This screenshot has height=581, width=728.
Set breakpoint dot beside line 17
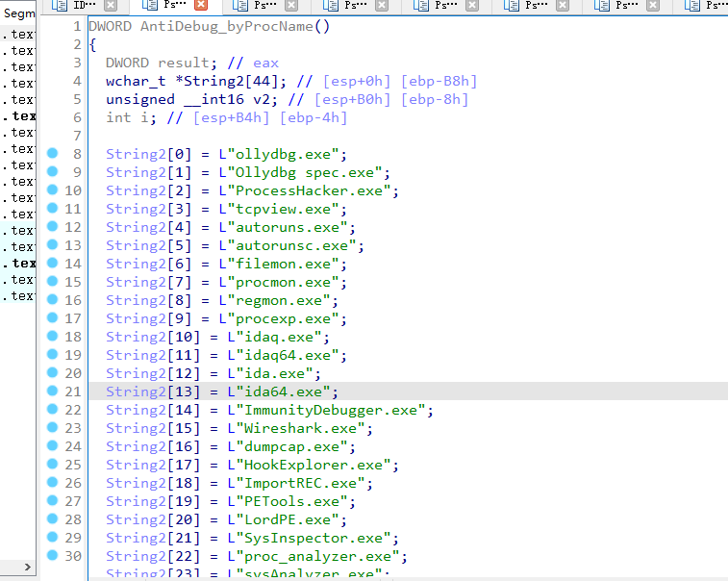tap(53, 317)
